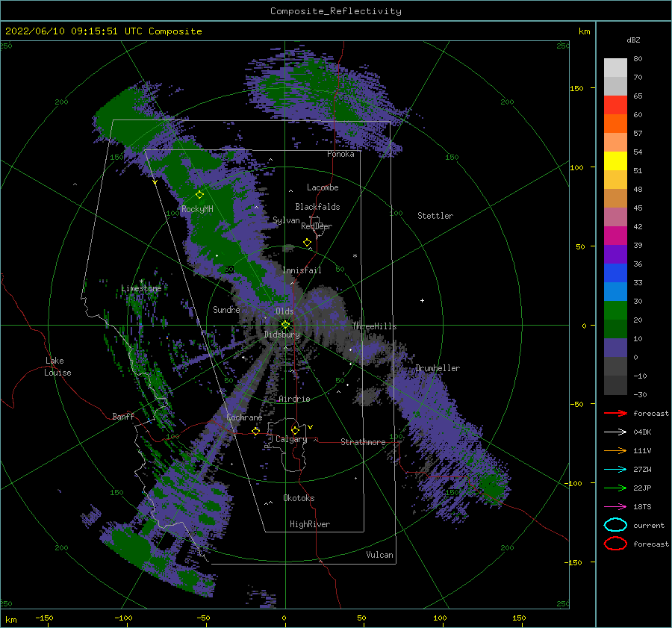Click the yellow diamond marker near RockyMH
The image size is (672, 628).
199,195
